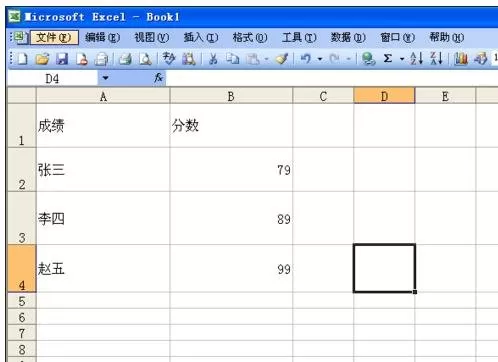This screenshot has height=362, width=498.
Task: Select the cell with score 79
Action: pos(231,170)
